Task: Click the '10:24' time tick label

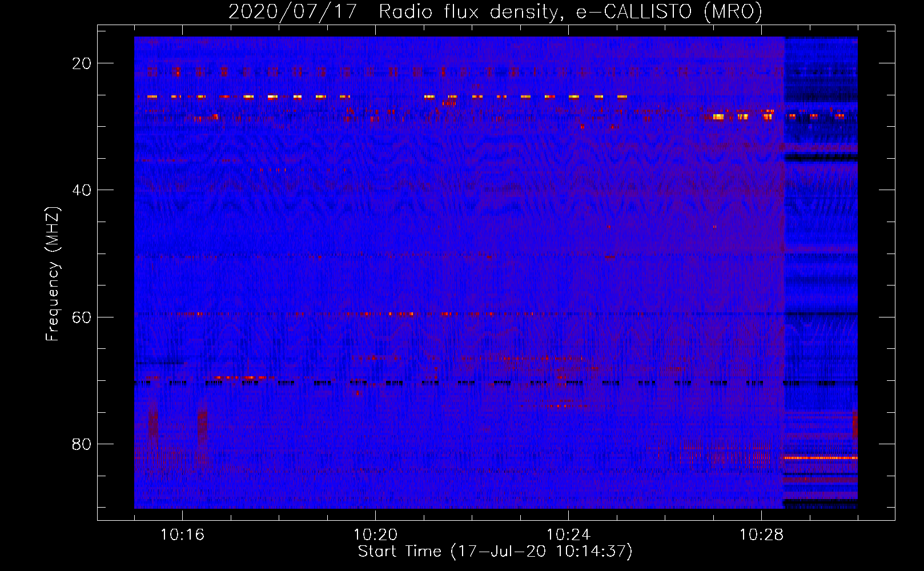Action: (x=568, y=534)
